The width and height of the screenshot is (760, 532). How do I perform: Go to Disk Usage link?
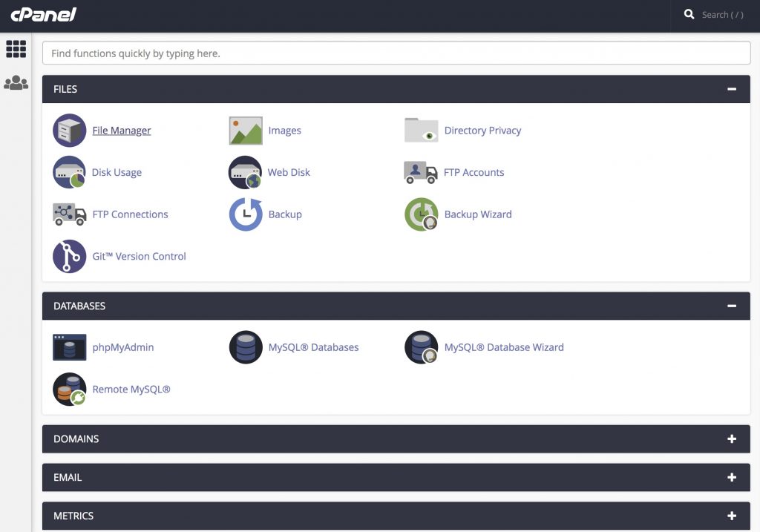[117, 172]
